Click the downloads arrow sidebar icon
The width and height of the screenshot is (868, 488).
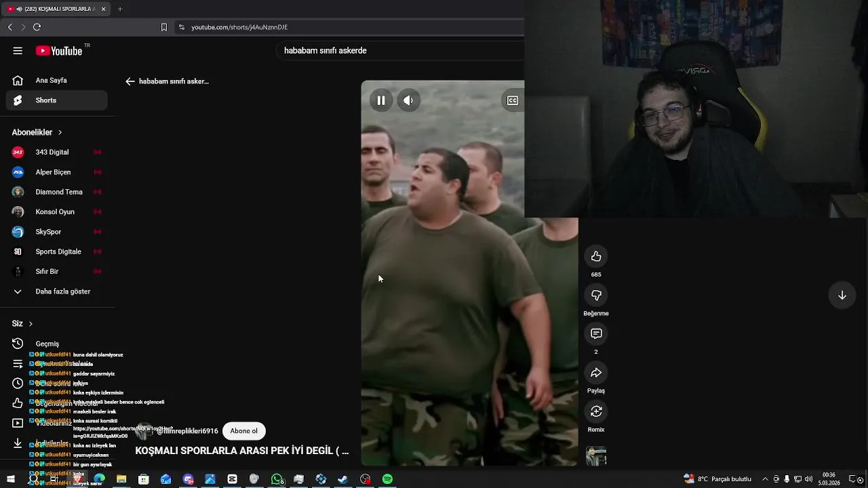(x=18, y=443)
